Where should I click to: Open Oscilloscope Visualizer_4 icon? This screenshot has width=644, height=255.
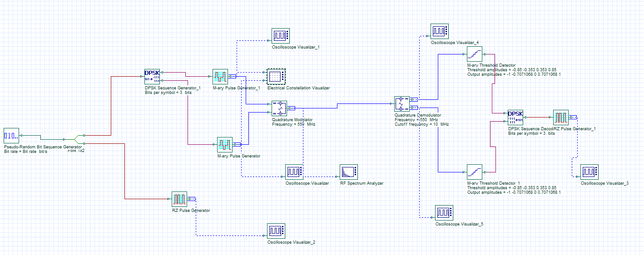coord(440,31)
